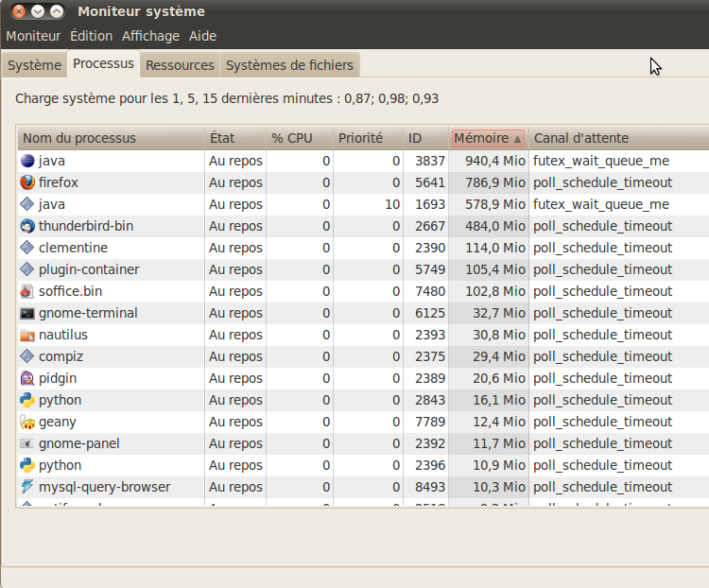Click the compiz process icon
The height and width of the screenshot is (588, 709).
(27, 356)
